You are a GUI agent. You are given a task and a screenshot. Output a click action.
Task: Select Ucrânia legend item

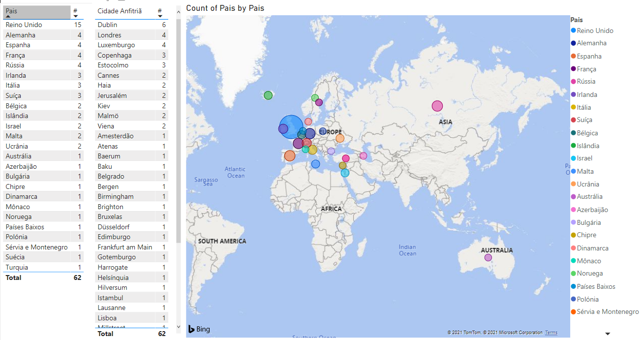(585, 184)
